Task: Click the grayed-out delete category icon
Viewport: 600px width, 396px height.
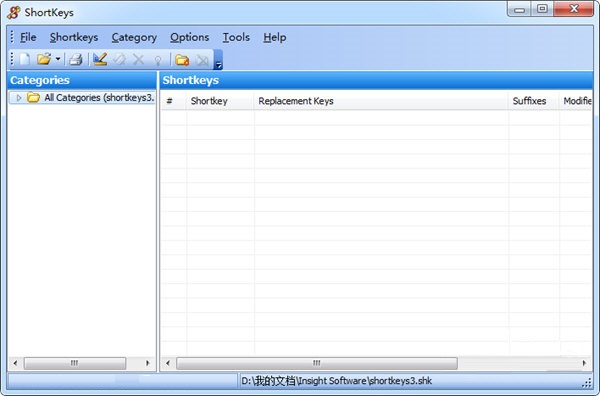Action: tap(202, 60)
